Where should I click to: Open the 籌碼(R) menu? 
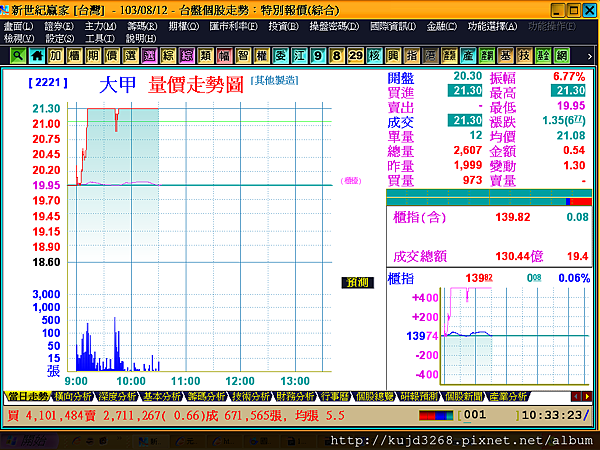click(142, 26)
